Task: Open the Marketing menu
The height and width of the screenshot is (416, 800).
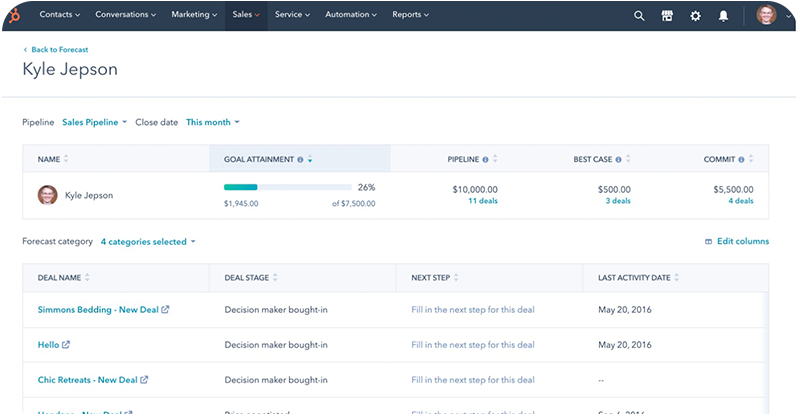Action: pos(194,15)
